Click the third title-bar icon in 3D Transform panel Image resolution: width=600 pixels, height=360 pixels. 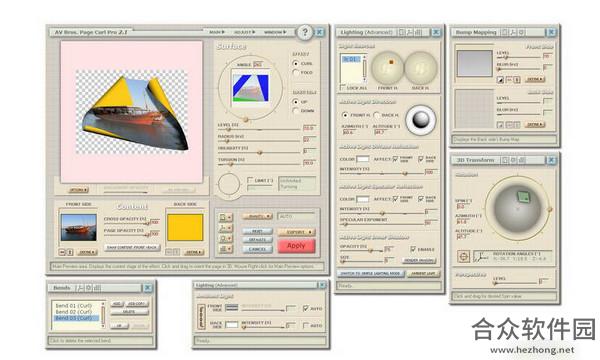point(522,160)
